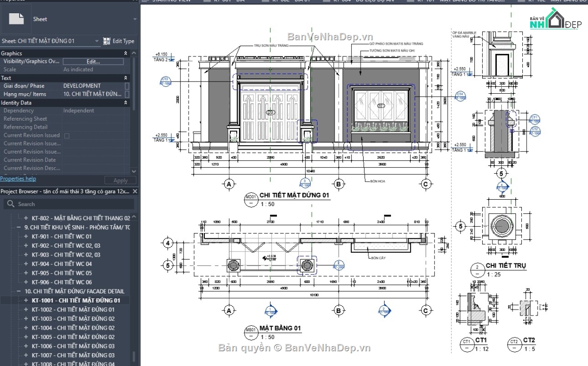The image size is (588, 366).
Task: Select sheet KT-902 - CHI TIẾT WC 02, 03
Action: 66,246
